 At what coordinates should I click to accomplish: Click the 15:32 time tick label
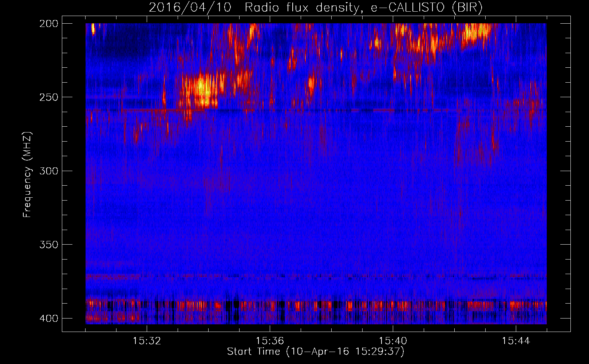point(147,341)
